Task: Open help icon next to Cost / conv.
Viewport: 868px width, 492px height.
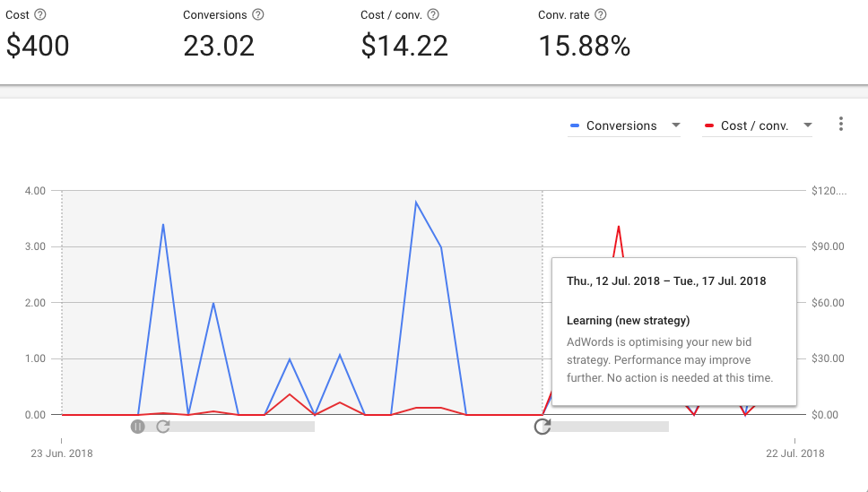Action: 434,15
